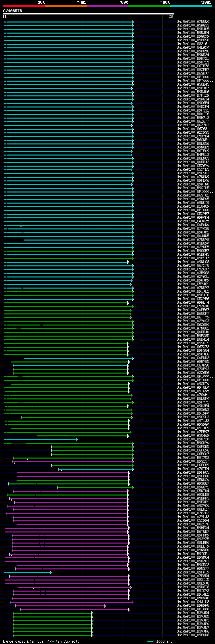Select hit label UniRef100_B1Q489

click(193, 206)
